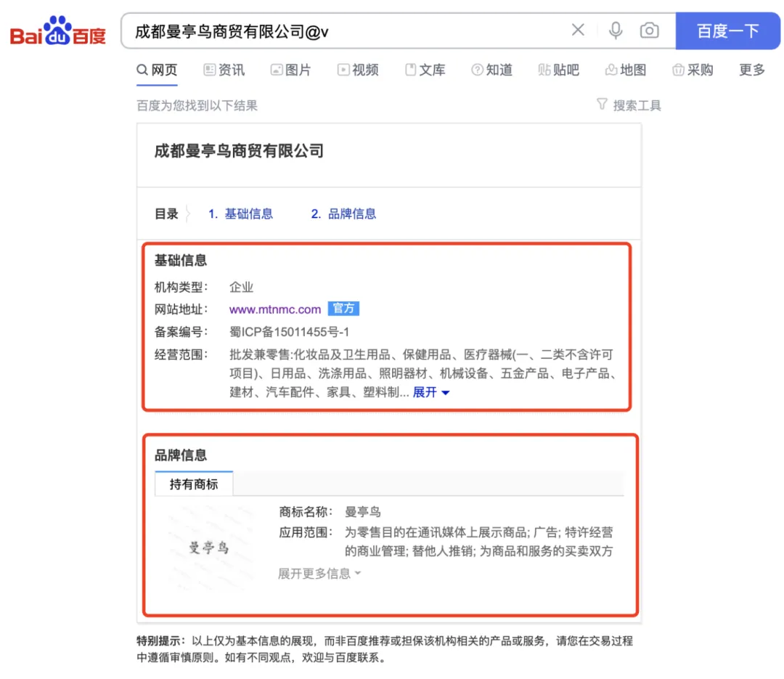784x679 pixels.
Task: Show 更多 search categories
Action: click(752, 70)
